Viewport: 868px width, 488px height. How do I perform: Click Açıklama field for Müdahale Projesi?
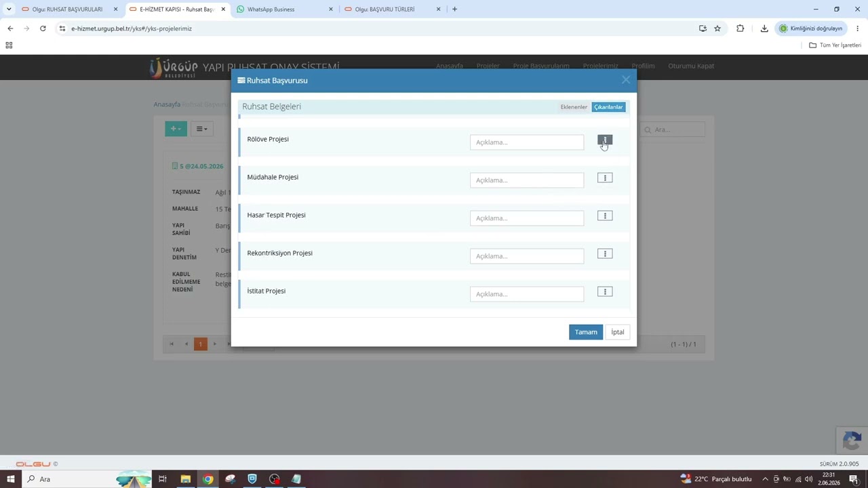[527, 180]
